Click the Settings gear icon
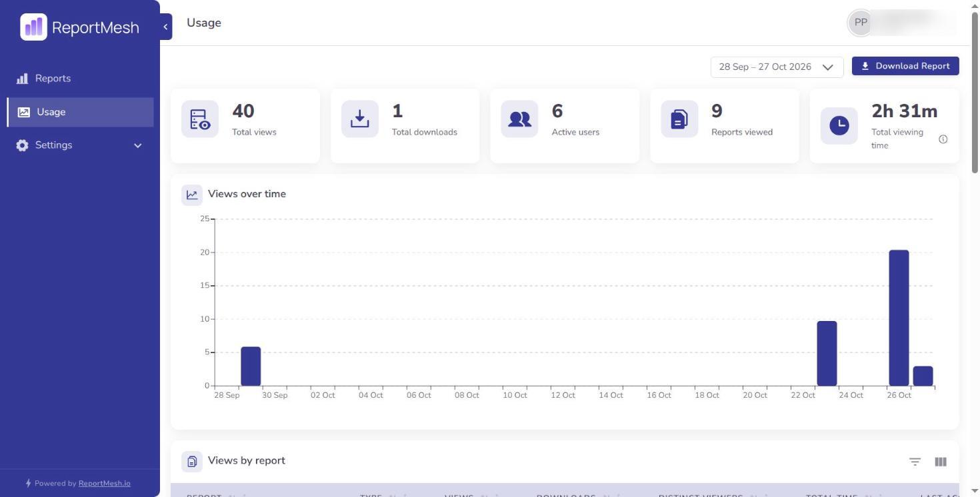The width and height of the screenshot is (980, 497). 22,145
